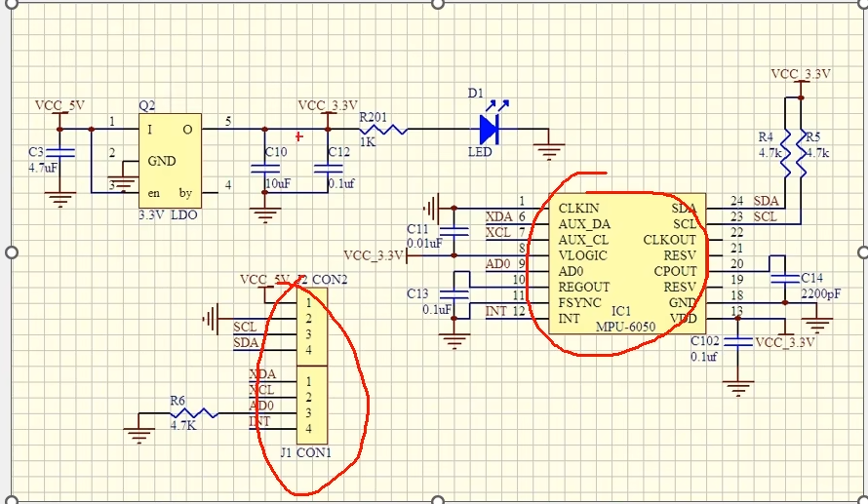Select the ground symbol right of the LED
Image resolution: width=868 pixels, height=504 pixels.
548,151
